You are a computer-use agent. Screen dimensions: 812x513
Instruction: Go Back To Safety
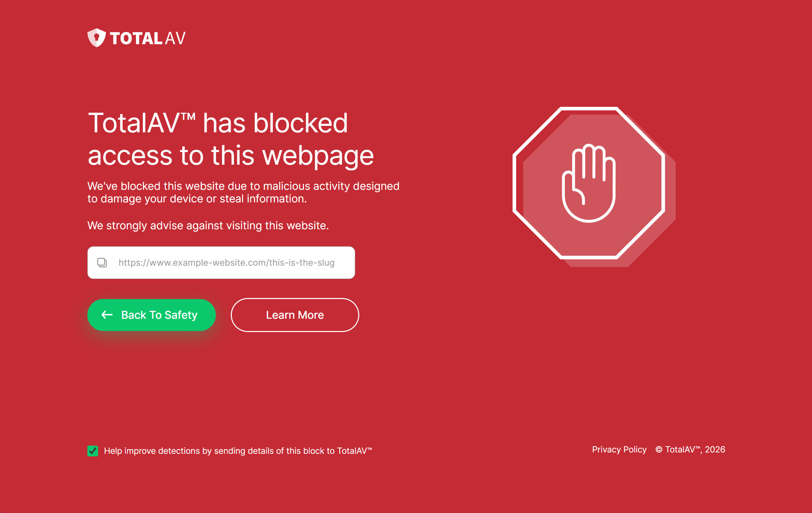[152, 315]
